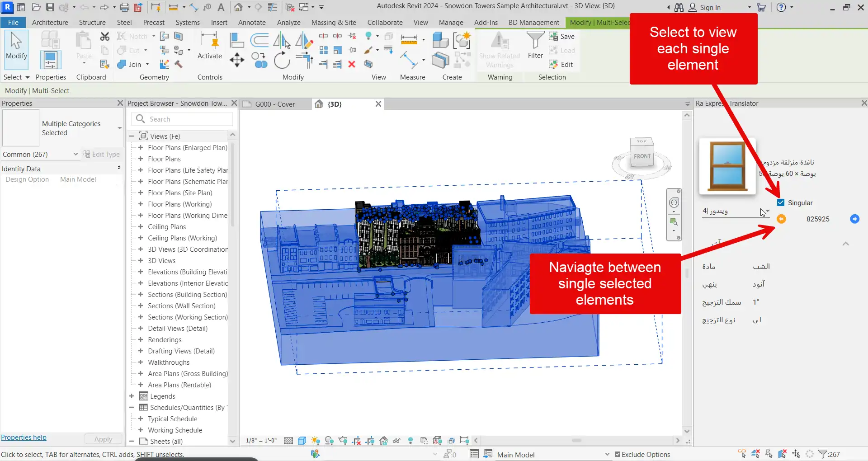Switch to the G000 - Cover view tab
This screenshot has width=868, height=461.
(274, 104)
